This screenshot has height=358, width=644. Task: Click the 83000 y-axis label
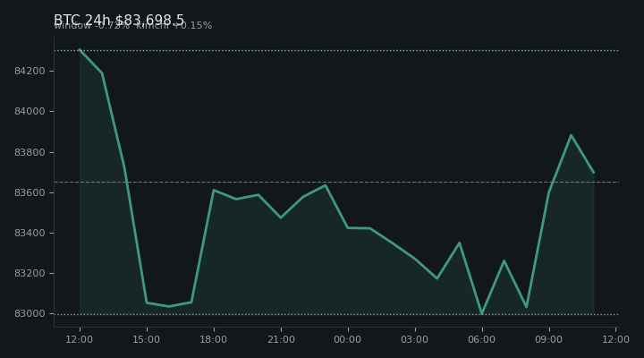[x=30, y=313]
